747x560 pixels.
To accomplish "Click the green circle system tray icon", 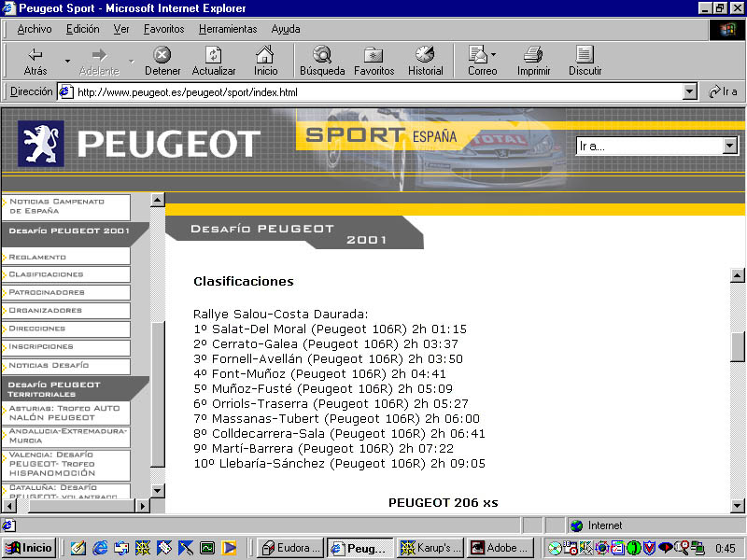I will 634,548.
